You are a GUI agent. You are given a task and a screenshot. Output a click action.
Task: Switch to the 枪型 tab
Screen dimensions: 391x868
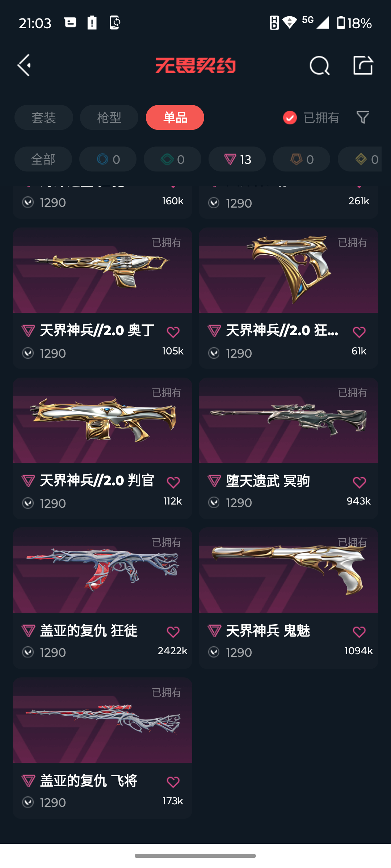[109, 118]
